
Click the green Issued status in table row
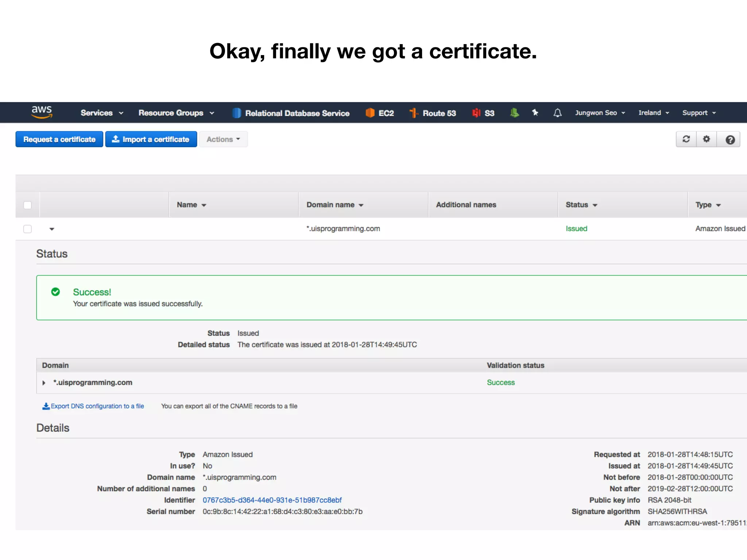[x=576, y=229]
